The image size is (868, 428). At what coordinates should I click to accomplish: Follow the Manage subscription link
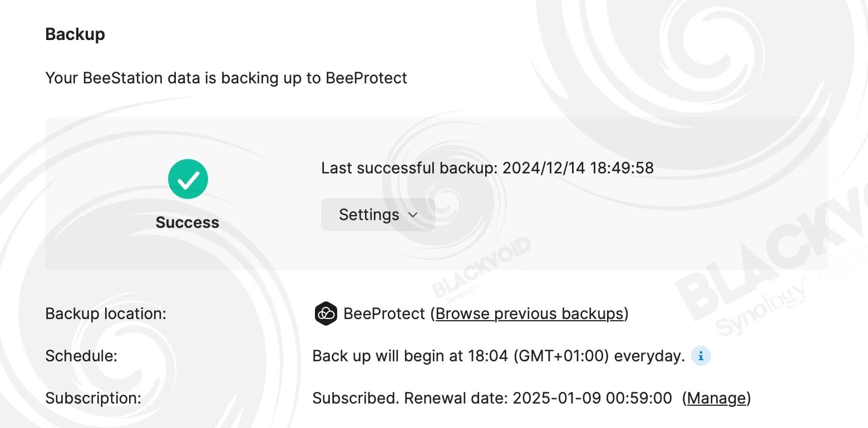[x=716, y=398]
